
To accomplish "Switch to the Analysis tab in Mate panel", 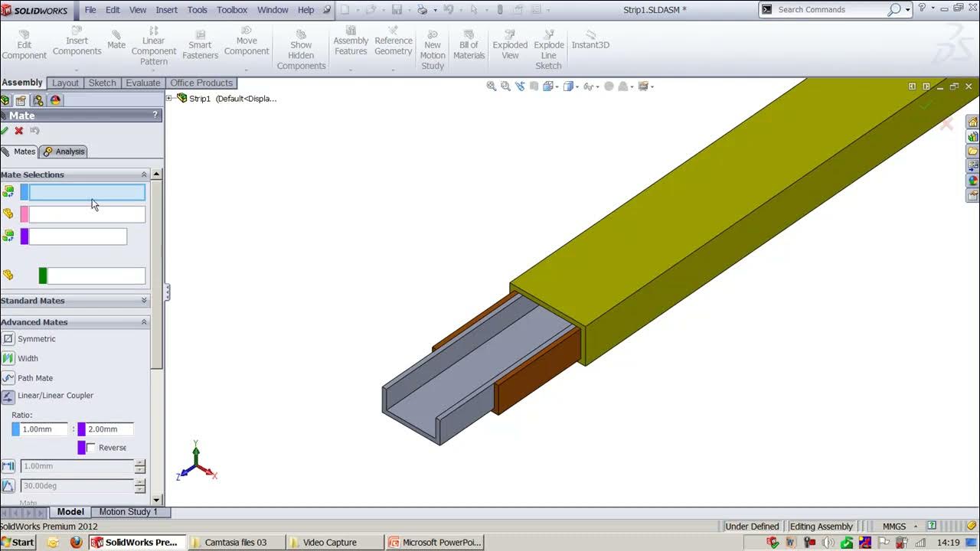I will tap(64, 152).
